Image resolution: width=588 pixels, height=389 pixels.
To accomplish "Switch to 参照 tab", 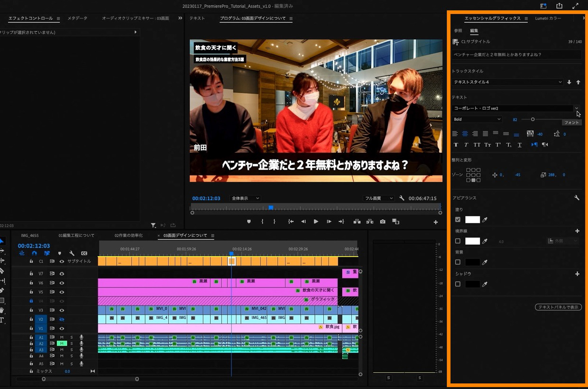I will (x=458, y=31).
